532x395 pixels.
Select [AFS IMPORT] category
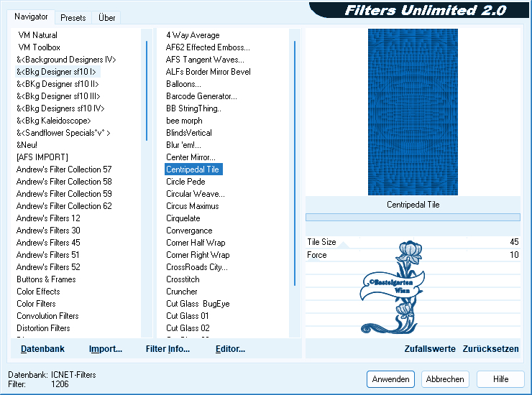[42, 157]
